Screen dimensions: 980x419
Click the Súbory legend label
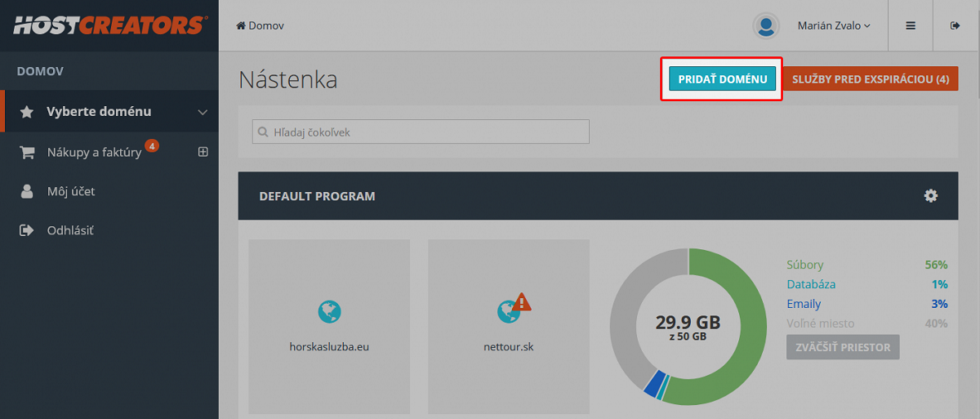(x=805, y=265)
